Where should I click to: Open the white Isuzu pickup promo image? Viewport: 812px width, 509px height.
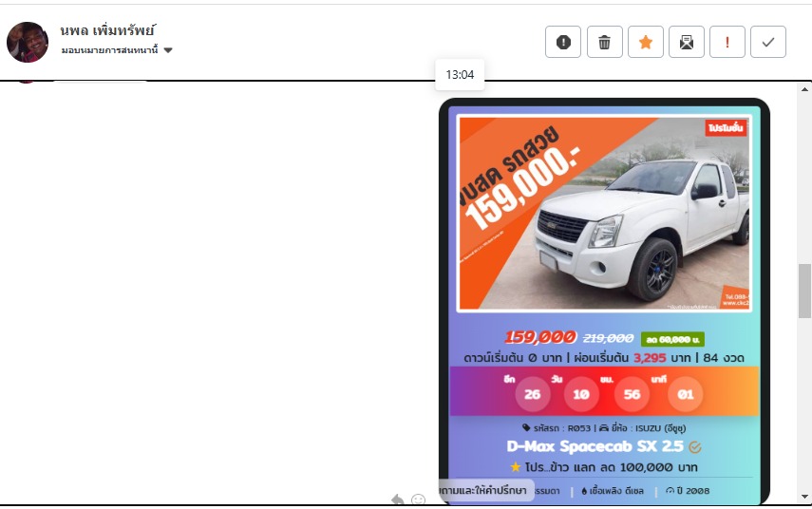click(x=604, y=214)
